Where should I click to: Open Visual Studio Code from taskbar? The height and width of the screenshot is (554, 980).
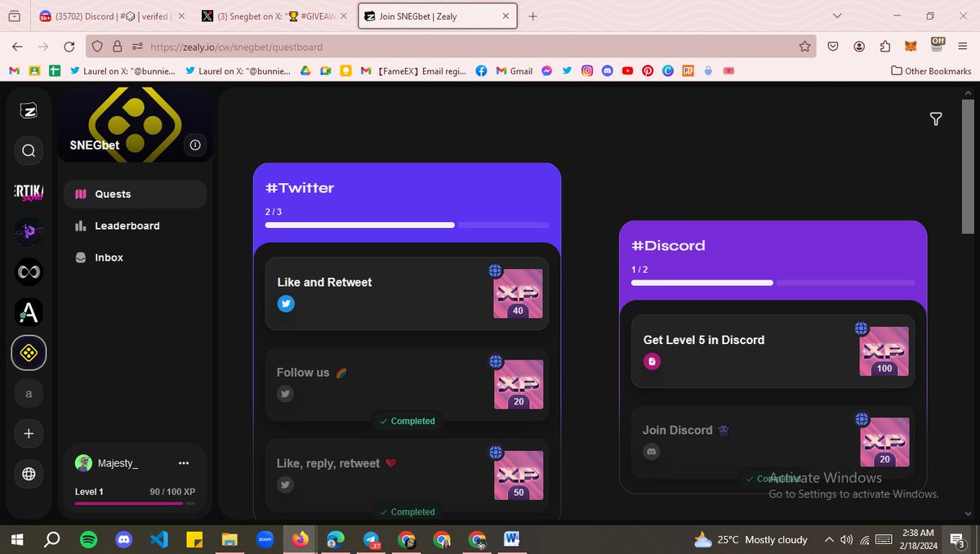(159, 539)
